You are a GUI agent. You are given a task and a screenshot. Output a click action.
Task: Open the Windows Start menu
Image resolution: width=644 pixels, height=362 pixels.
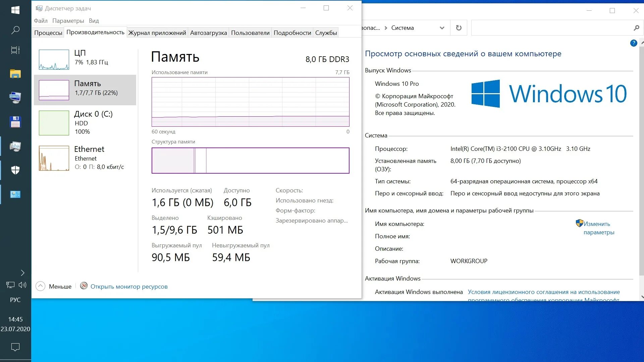coord(15,10)
